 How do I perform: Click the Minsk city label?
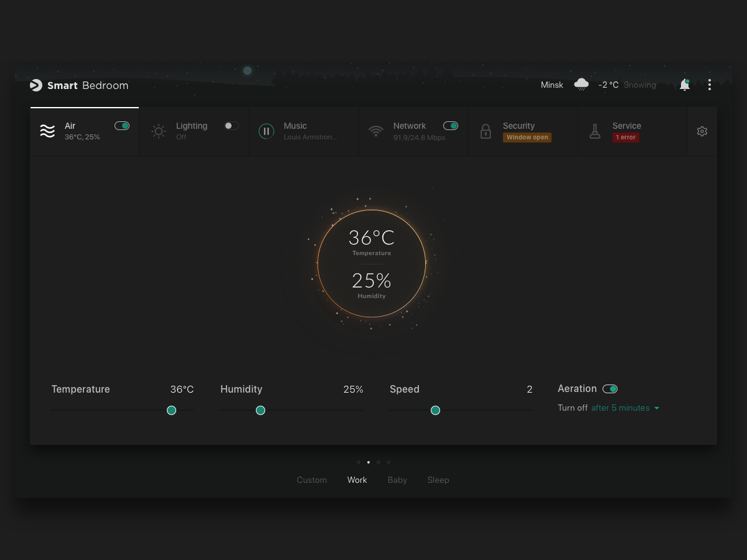pyautogui.click(x=552, y=85)
